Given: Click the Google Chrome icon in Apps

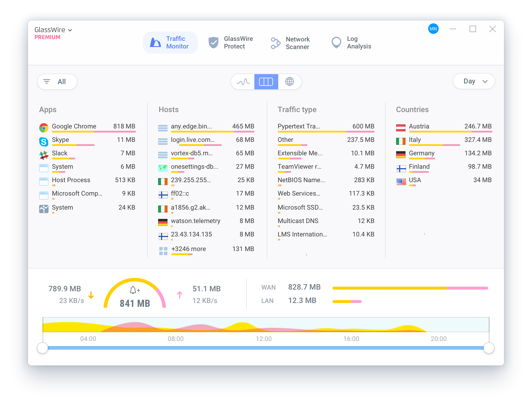Looking at the screenshot, I should [44, 128].
